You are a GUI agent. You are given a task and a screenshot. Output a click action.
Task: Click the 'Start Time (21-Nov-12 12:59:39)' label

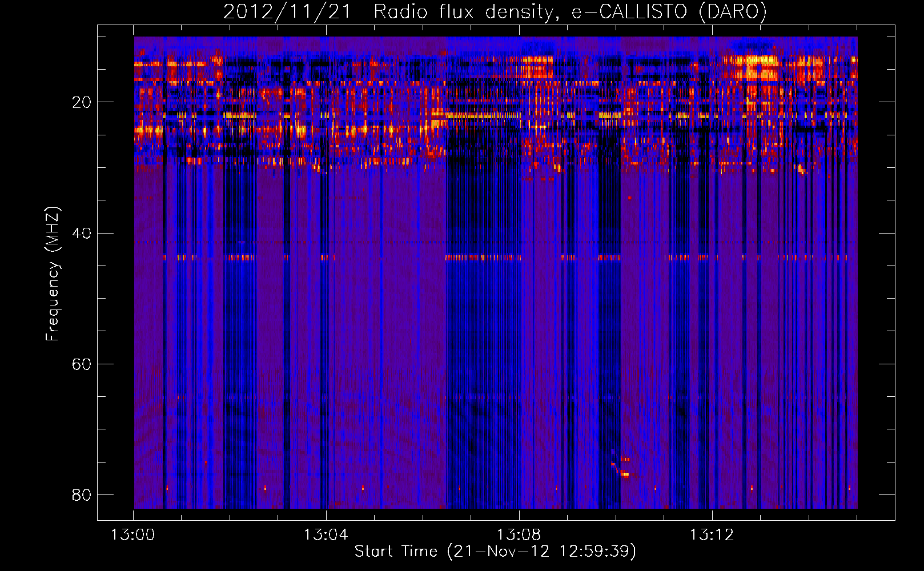495,552
